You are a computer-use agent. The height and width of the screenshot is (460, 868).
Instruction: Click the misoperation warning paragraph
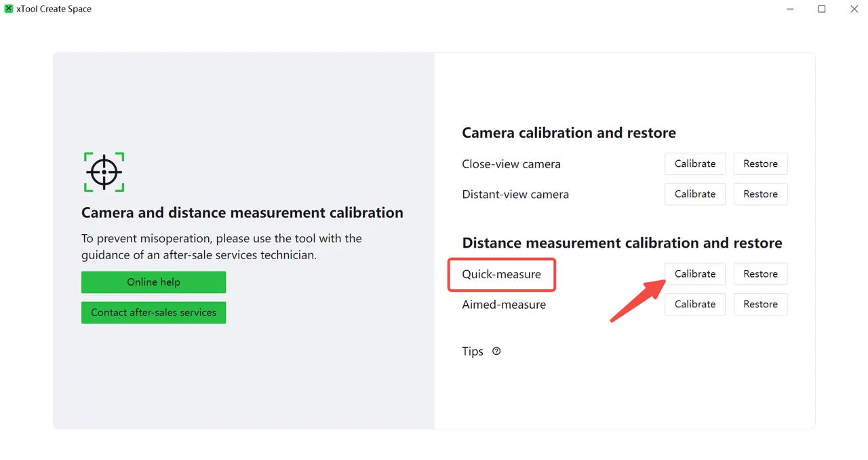point(222,247)
